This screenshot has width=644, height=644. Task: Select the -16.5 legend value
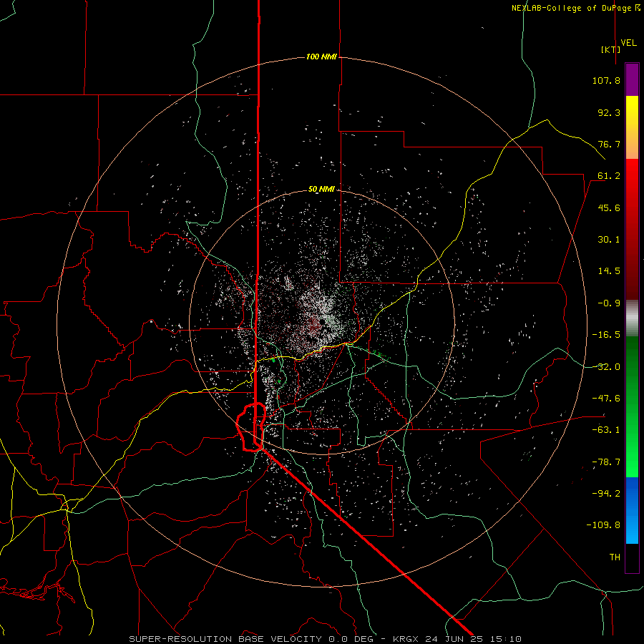(x=606, y=335)
